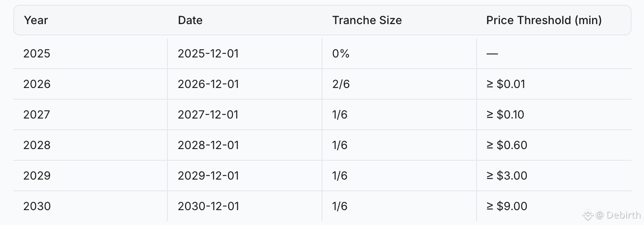644x225 pixels.
Task: Select the 2025-12-01 date cell
Action: coord(208,53)
